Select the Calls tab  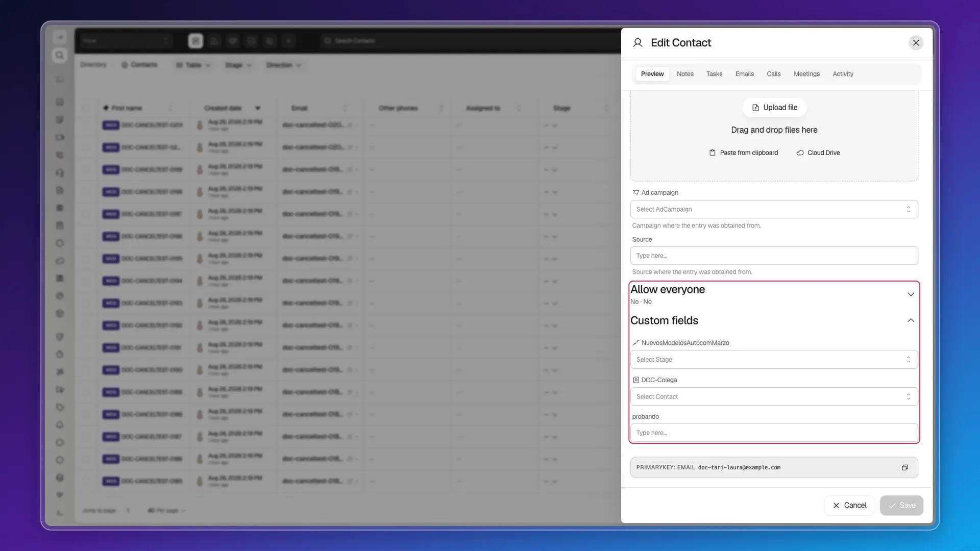[773, 74]
